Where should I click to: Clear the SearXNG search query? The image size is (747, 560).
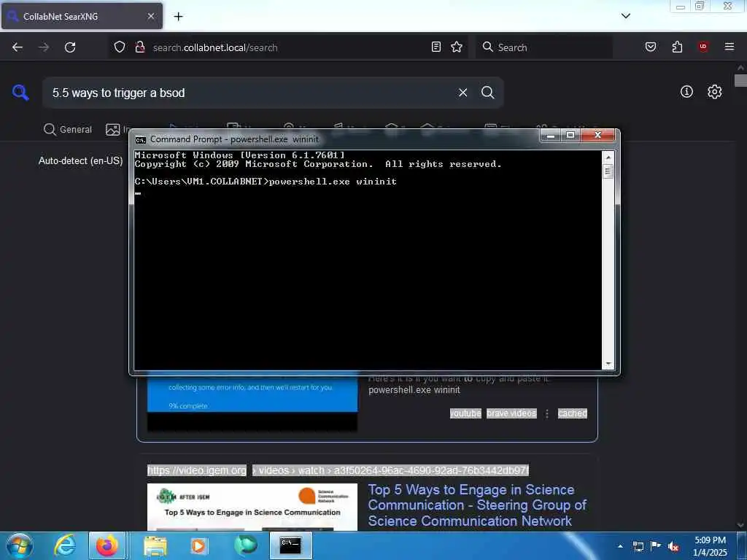tap(462, 93)
